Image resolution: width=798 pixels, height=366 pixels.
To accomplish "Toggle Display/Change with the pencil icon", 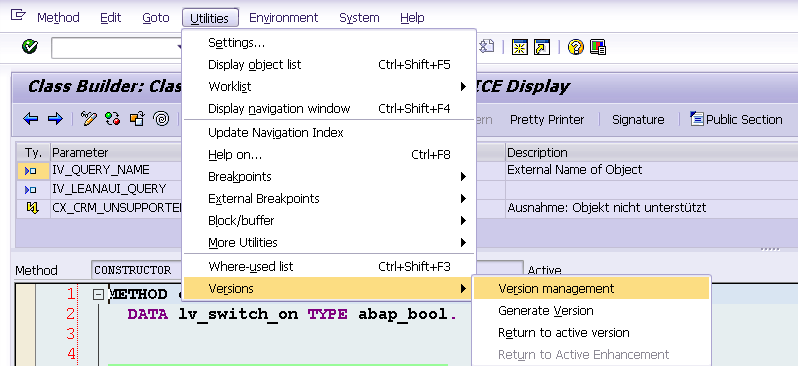I will pyautogui.click(x=88, y=119).
